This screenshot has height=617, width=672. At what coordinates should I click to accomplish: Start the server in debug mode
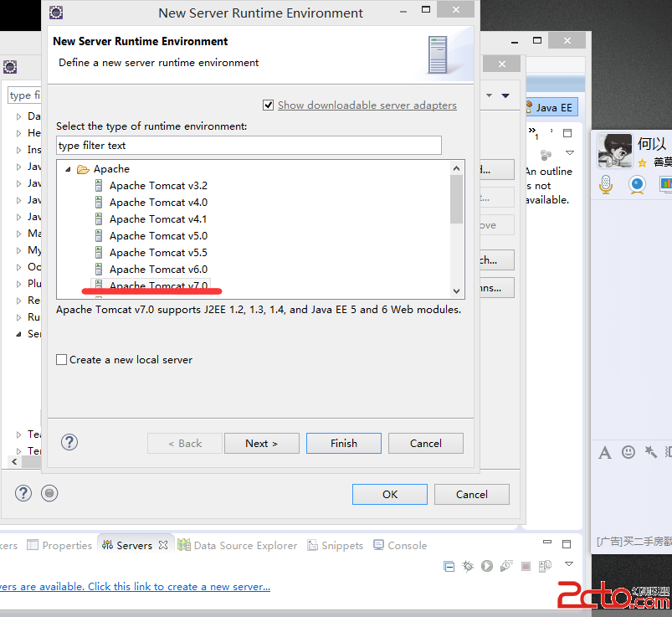[x=468, y=566]
